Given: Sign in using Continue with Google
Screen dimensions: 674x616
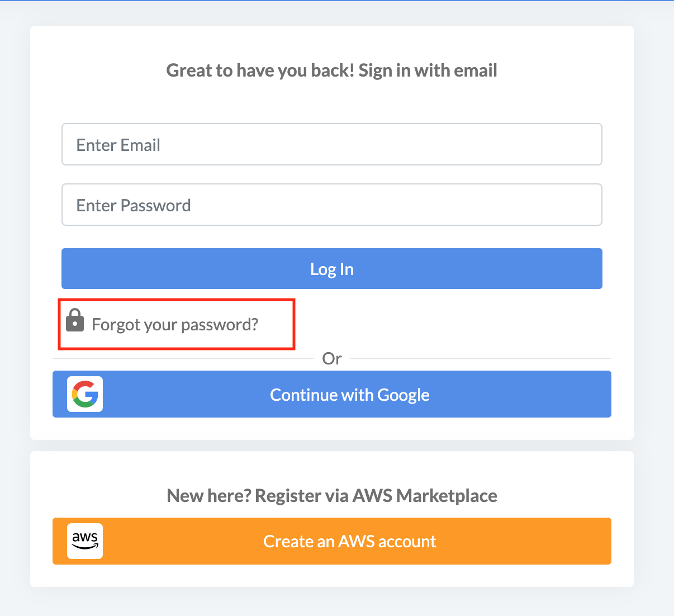Looking at the screenshot, I should (x=332, y=394).
